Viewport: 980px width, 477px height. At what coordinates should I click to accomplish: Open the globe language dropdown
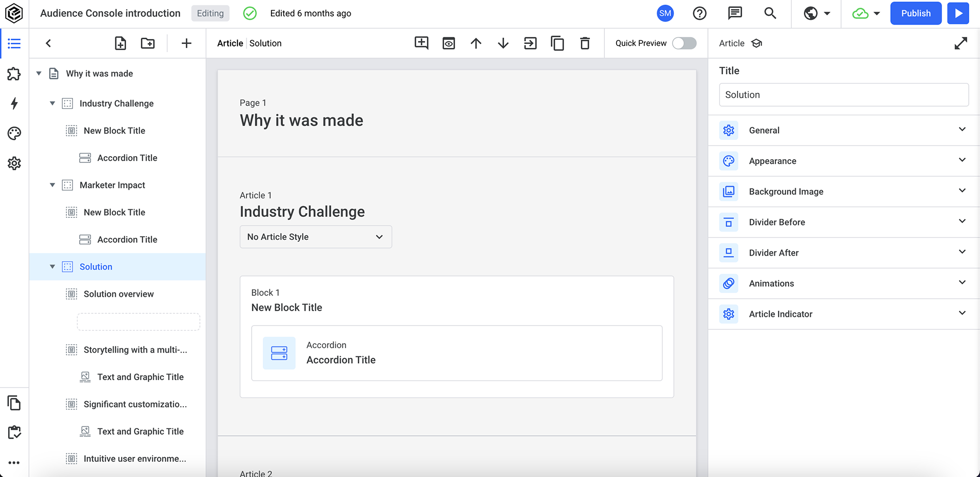[x=817, y=13]
